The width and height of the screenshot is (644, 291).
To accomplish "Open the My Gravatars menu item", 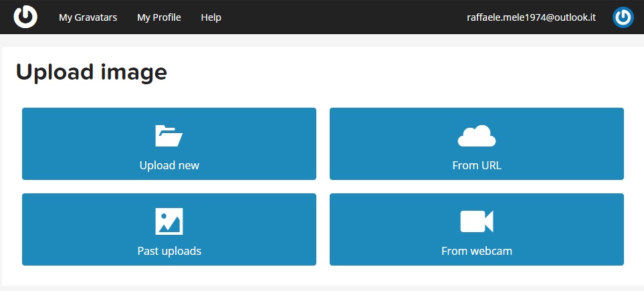I will coord(88,17).
